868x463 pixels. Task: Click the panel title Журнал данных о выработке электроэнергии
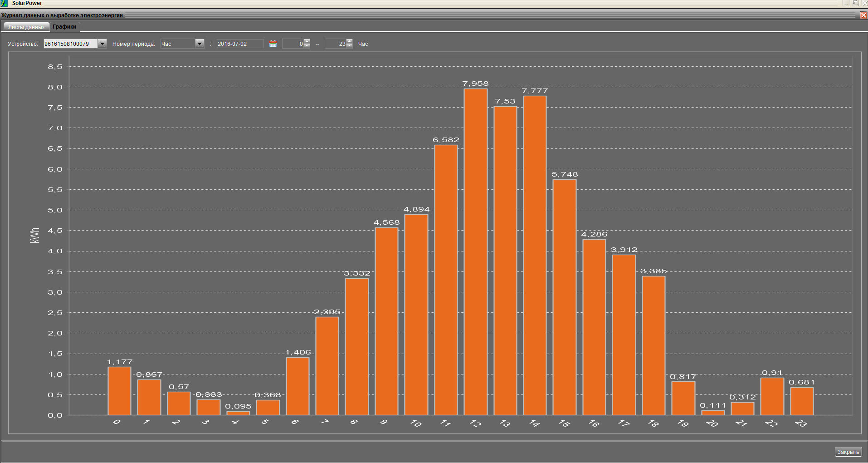pos(62,15)
